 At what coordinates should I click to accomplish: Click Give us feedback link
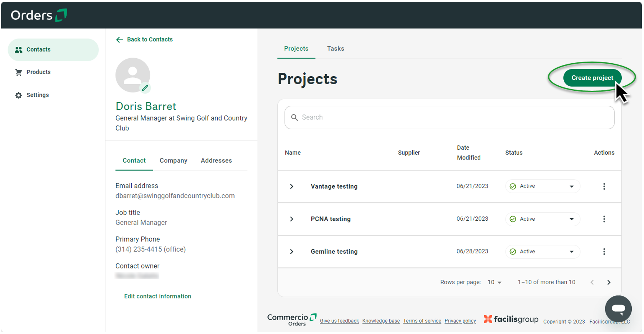[339, 321]
